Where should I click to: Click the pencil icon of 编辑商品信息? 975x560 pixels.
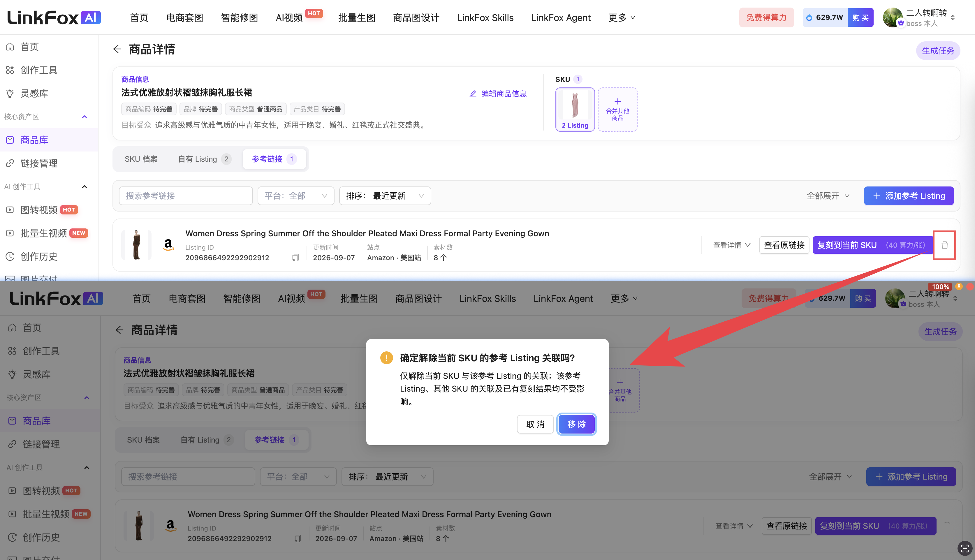(473, 94)
